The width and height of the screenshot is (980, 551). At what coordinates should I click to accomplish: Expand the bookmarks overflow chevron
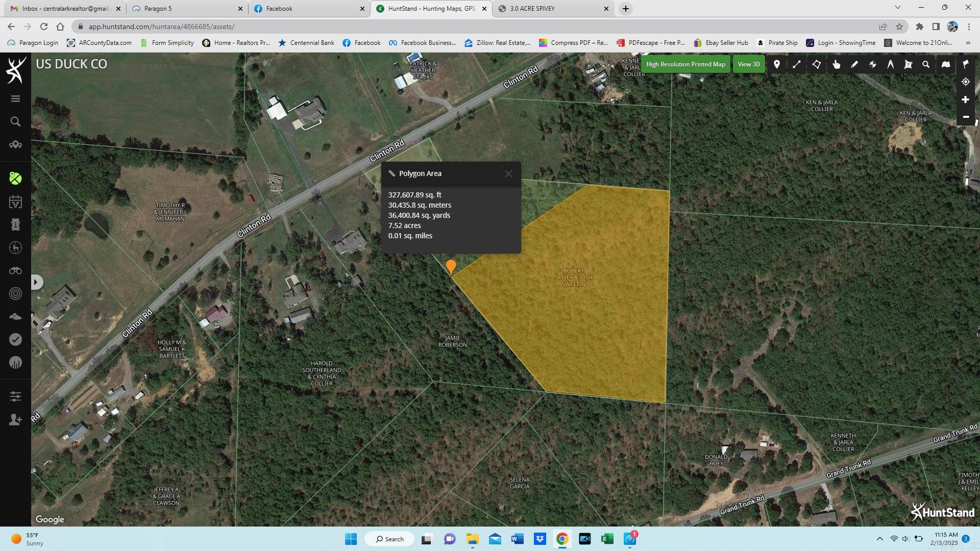click(968, 43)
